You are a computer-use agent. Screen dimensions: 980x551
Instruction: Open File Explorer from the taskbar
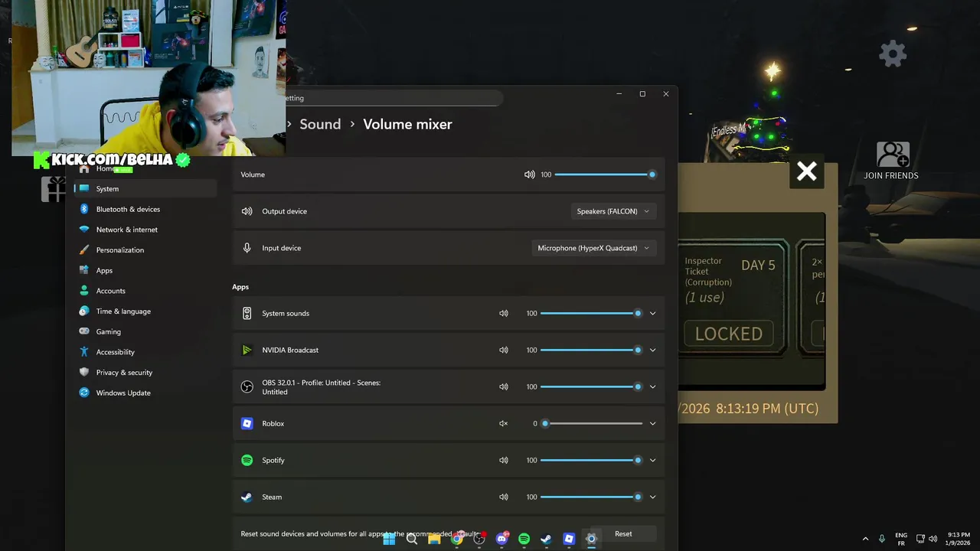[434, 539]
